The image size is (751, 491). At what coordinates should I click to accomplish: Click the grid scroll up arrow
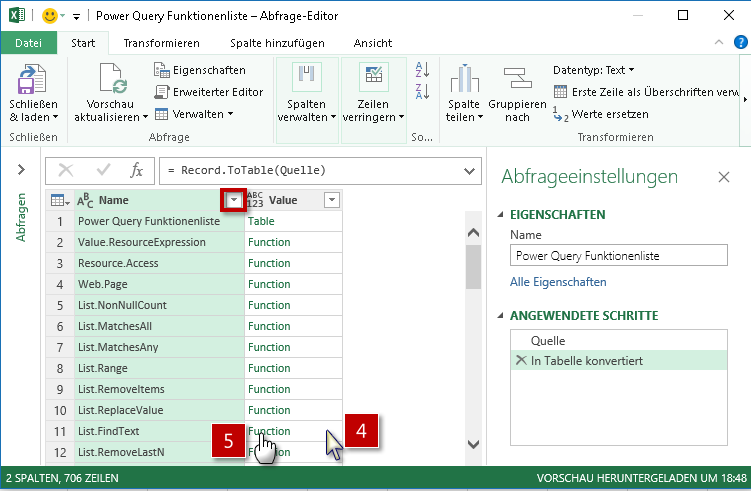(473, 233)
